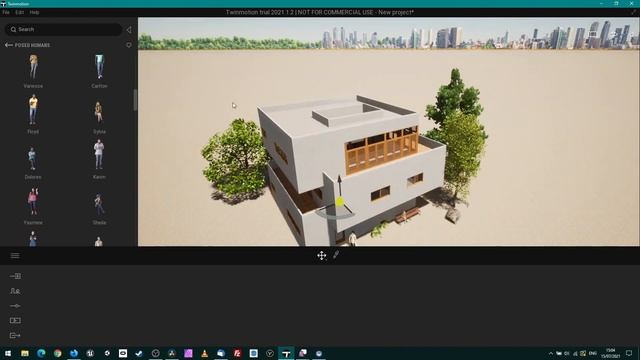
Task: Select the Kevin posed human thumbnail
Action: tap(99, 155)
